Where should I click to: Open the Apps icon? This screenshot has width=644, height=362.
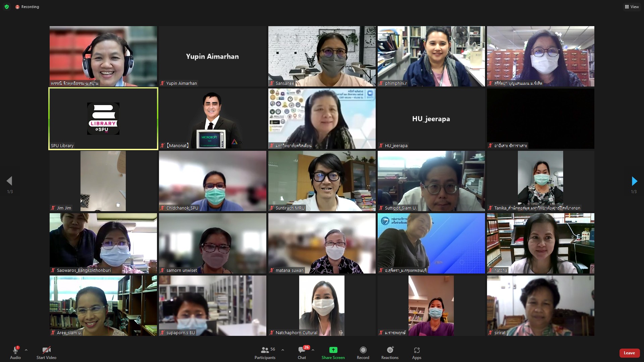(x=417, y=350)
